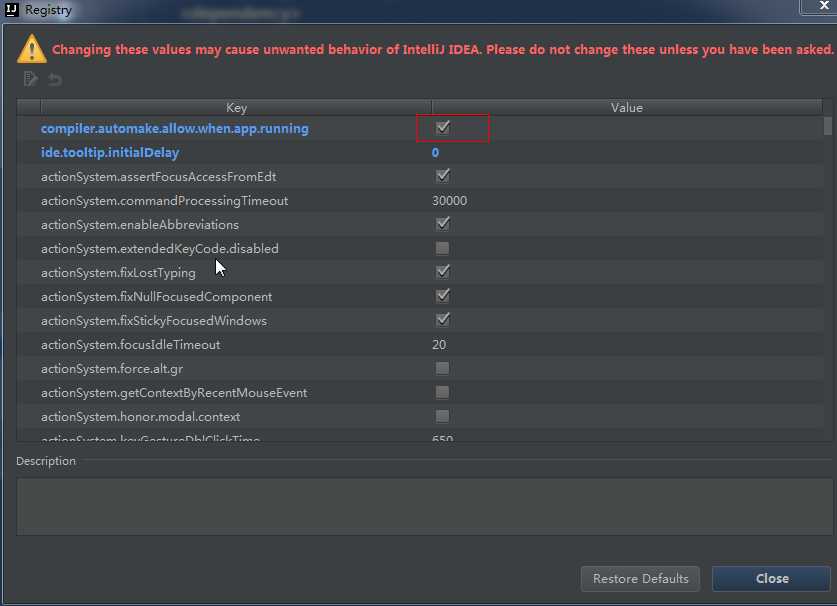Enable actionSystem.honor.modal.context checkbox
The width and height of the screenshot is (837, 606).
(x=442, y=416)
